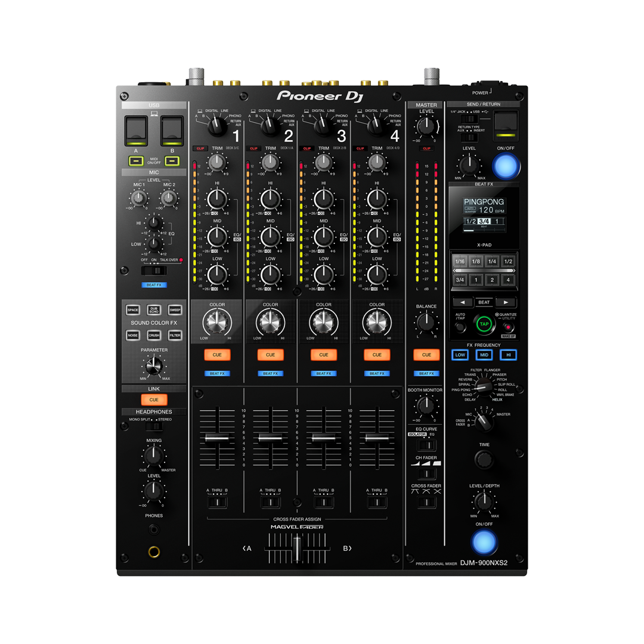
Task: Toggle the Beat FX ON/OFF button
Action: pos(484,541)
